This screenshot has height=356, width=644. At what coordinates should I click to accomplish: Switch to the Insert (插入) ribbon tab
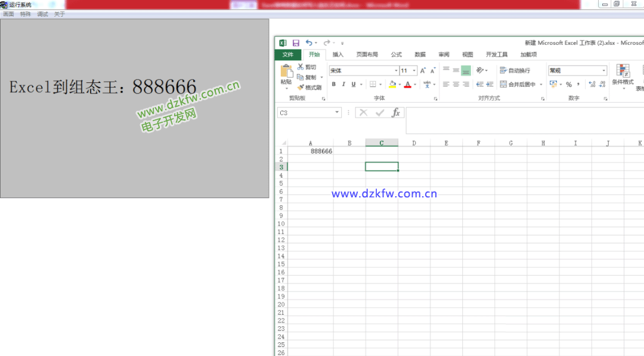click(x=338, y=55)
